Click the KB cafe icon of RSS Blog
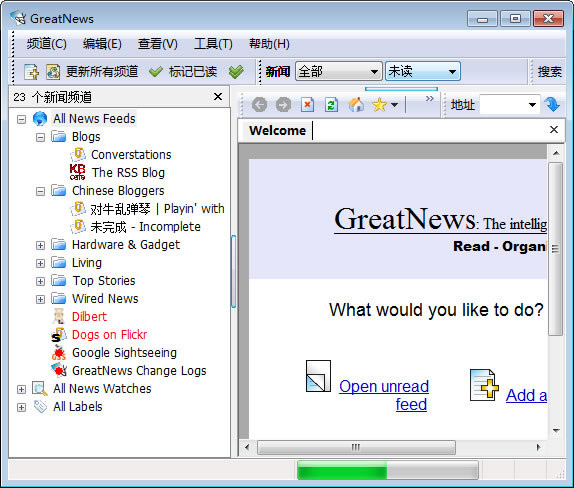Viewport: 574px width, 488px height. click(77, 172)
